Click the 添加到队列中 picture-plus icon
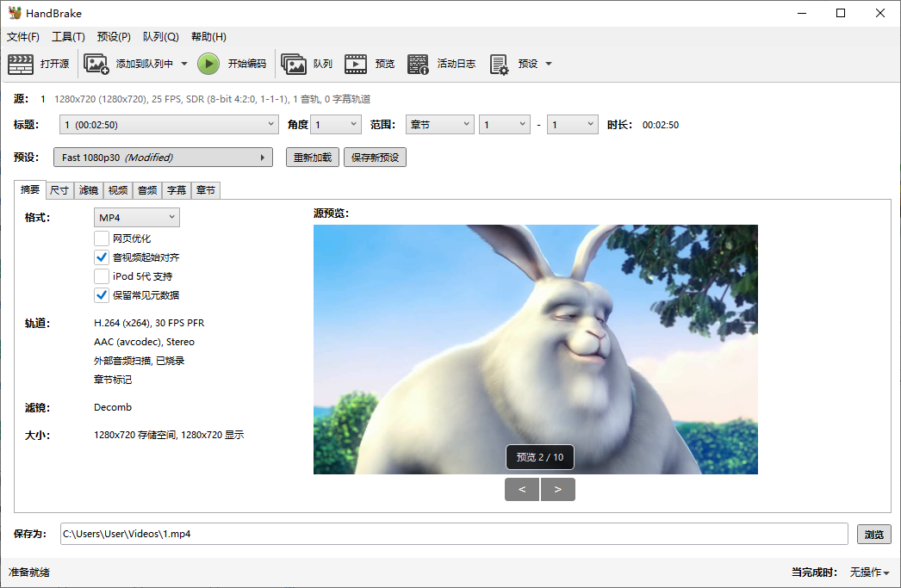The image size is (901, 588). tap(96, 64)
